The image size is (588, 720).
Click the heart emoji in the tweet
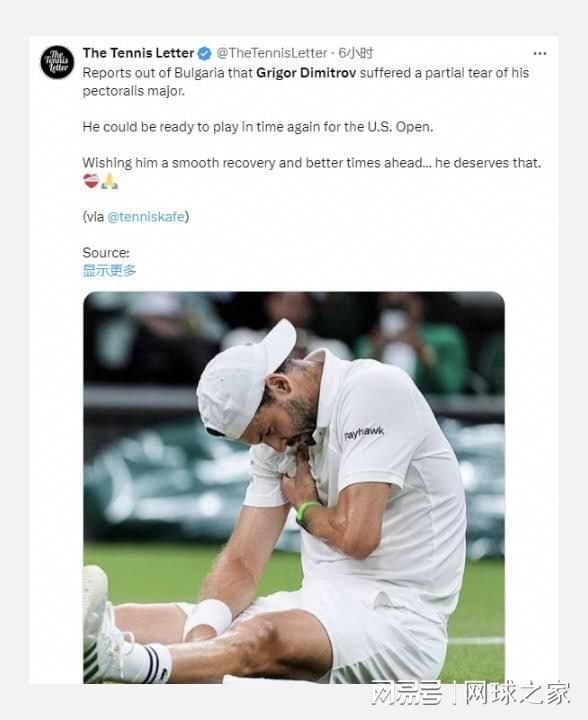tap(91, 181)
